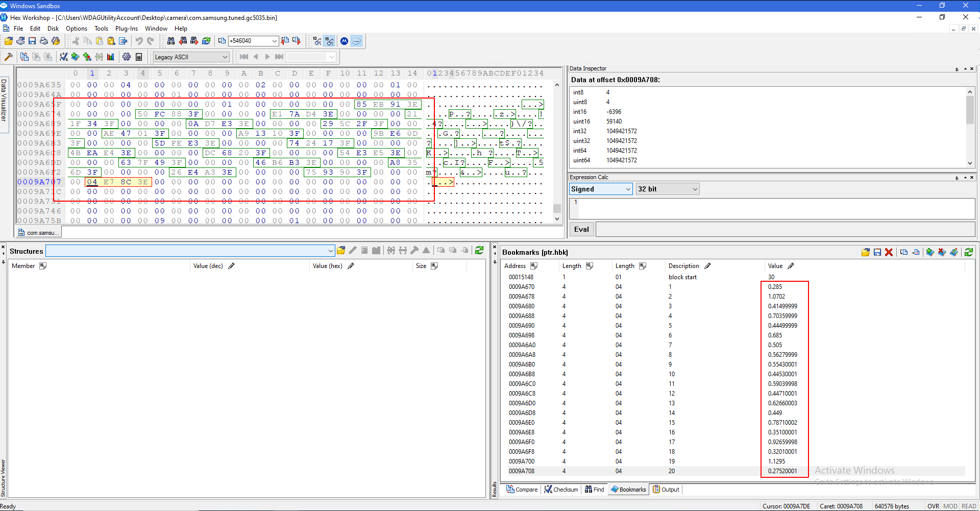This screenshot has height=511, width=980.
Task: Click the Eval button
Action: [x=581, y=229]
